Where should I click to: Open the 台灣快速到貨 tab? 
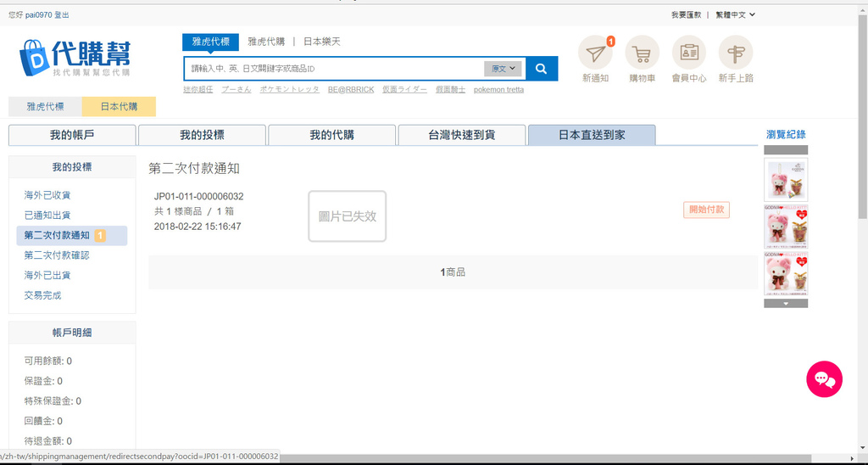(x=462, y=135)
